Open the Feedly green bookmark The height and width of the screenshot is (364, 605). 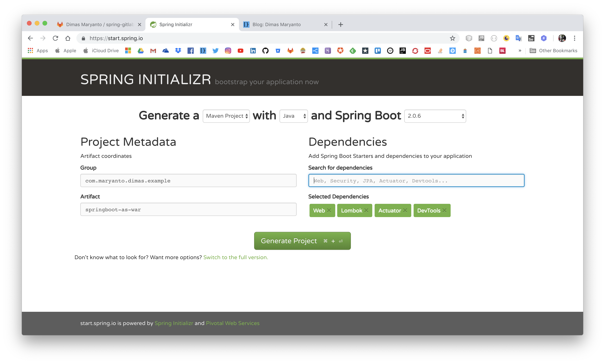353,51
